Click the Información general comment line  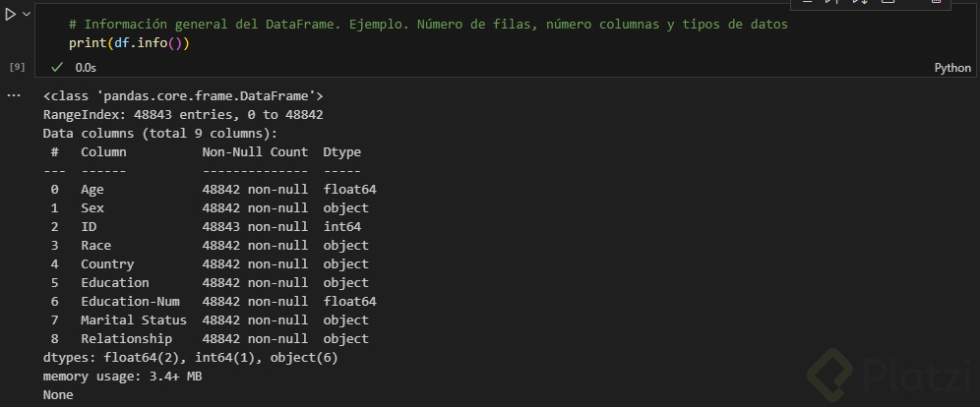428,25
